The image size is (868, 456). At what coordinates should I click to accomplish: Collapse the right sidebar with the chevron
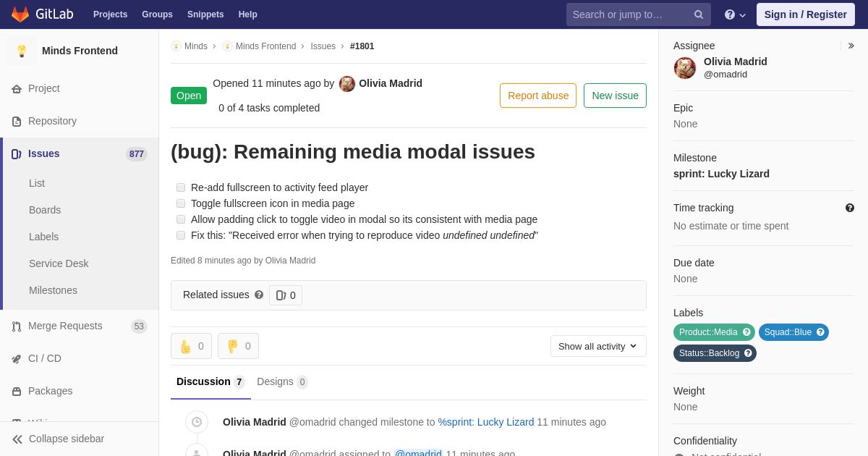[851, 46]
